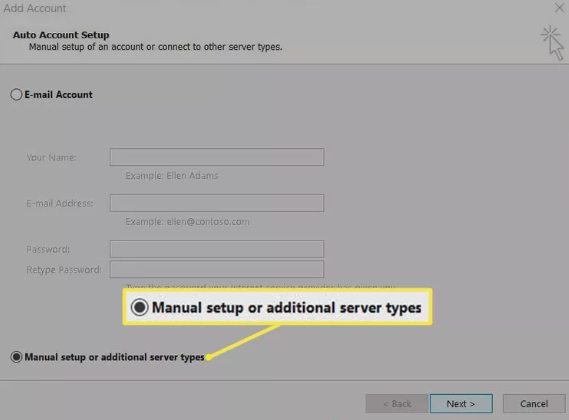Click the Example: ellen@contoso.com hint text

click(187, 222)
